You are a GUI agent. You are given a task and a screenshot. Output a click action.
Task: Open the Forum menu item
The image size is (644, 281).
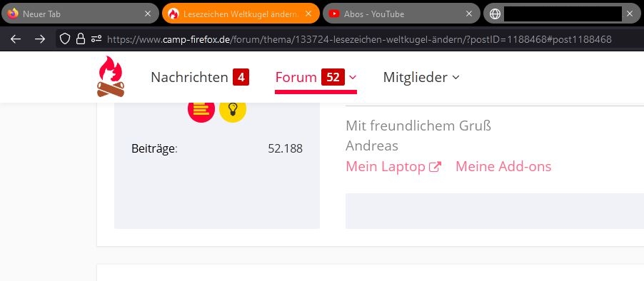(x=296, y=77)
